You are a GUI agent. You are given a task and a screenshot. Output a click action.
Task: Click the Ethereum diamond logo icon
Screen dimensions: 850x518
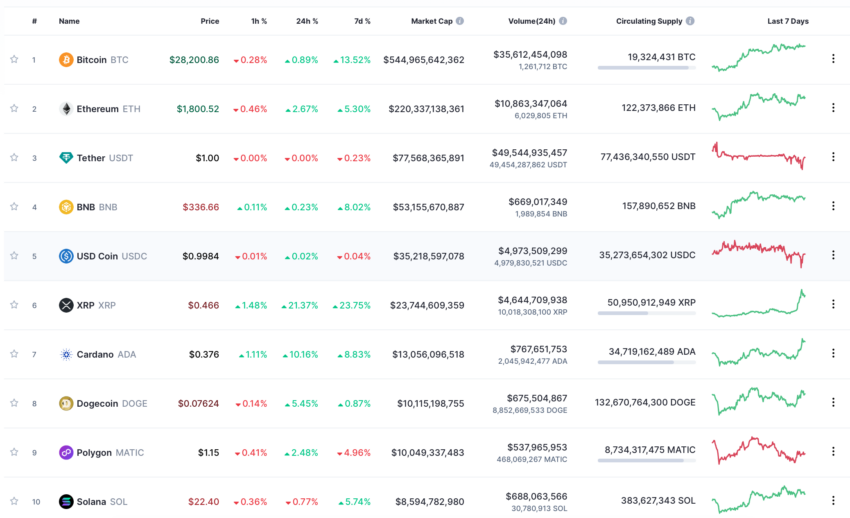click(x=66, y=109)
